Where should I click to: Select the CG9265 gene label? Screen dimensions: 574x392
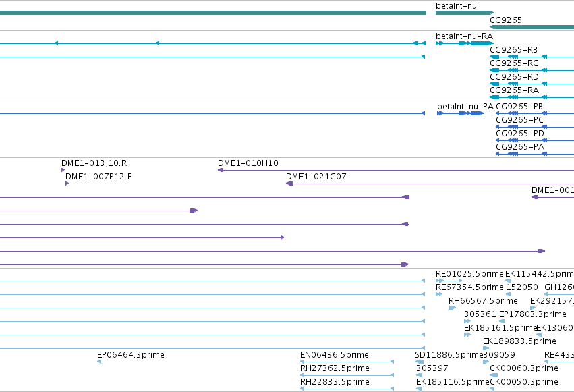click(506, 20)
